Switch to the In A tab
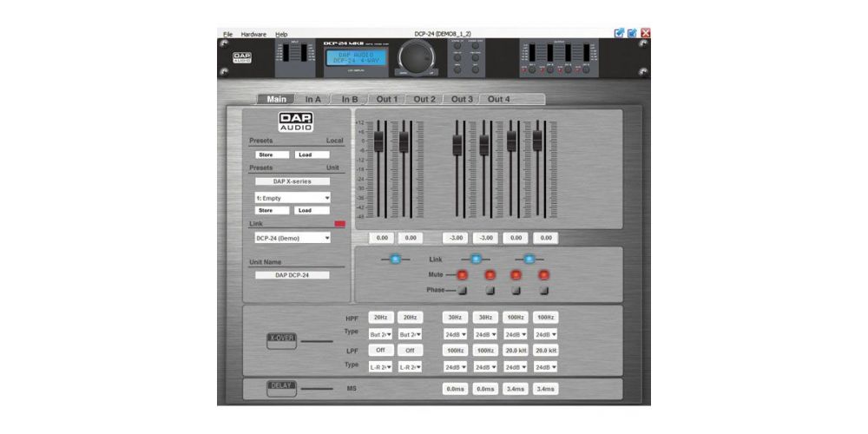868x434 pixels. click(313, 99)
